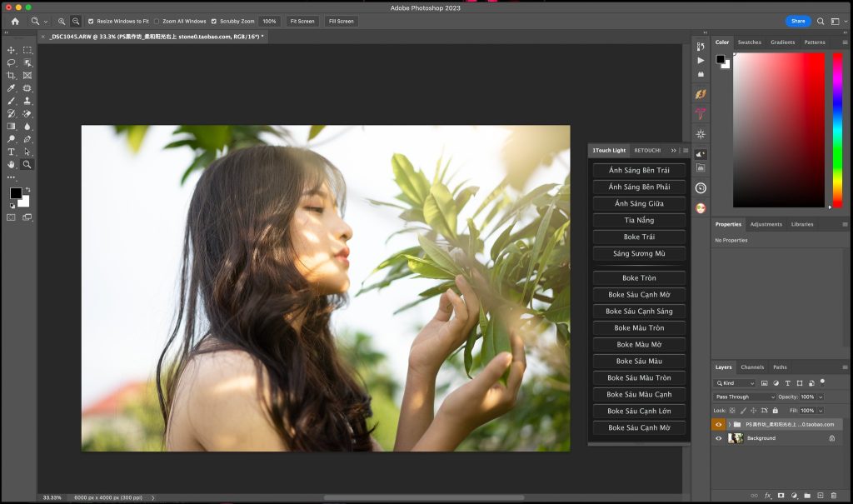Apply the Tia Nắng light effect

pyautogui.click(x=639, y=220)
